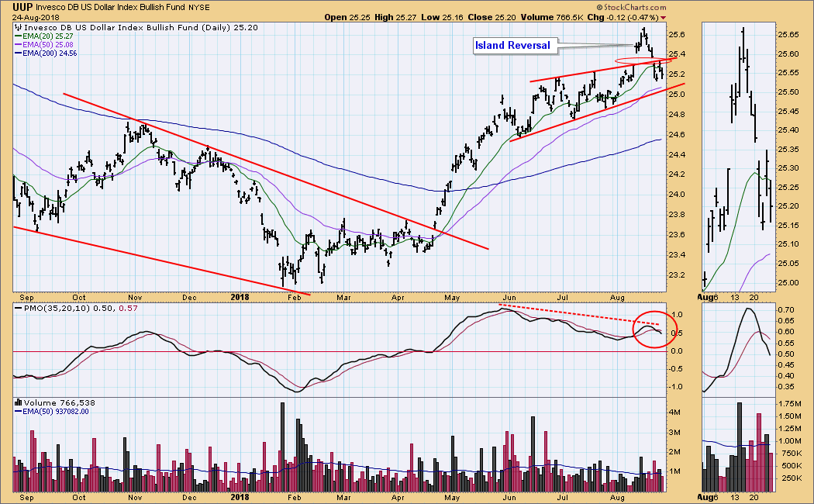Click the NYSE exchange label
814x504 pixels.
click(198, 8)
